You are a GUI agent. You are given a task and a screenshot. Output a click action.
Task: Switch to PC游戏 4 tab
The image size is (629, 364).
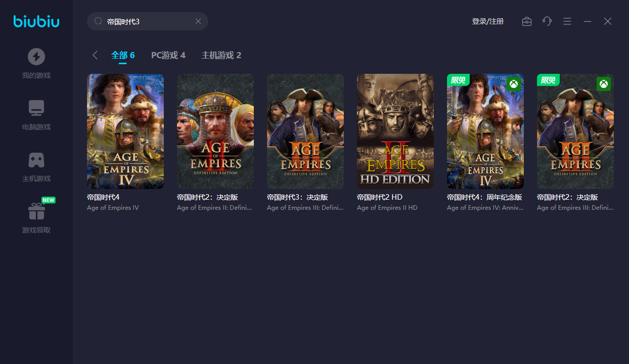click(x=168, y=55)
